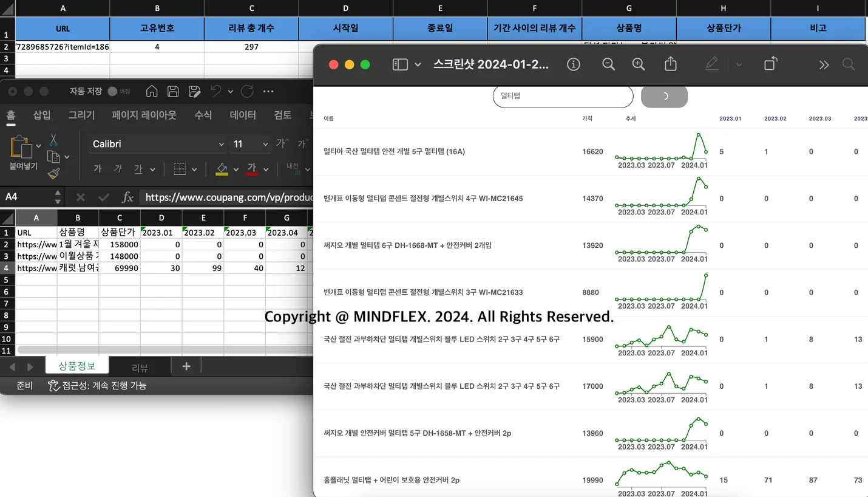Select the 리뷰 sheet tab

tap(140, 367)
